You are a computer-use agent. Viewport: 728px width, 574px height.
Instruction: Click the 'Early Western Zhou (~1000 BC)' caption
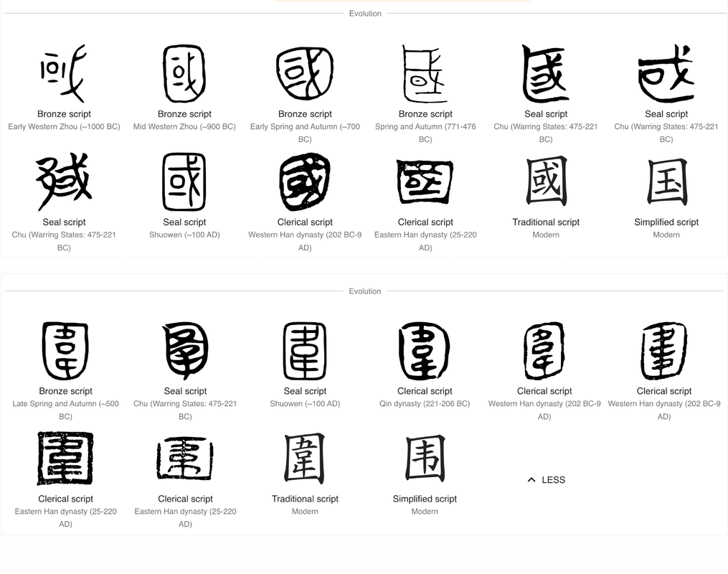(64, 126)
